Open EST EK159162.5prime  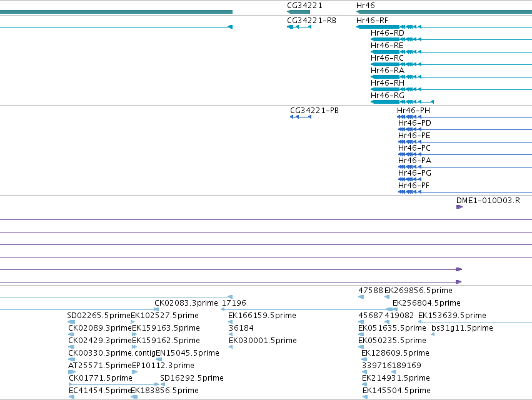point(166,341)
